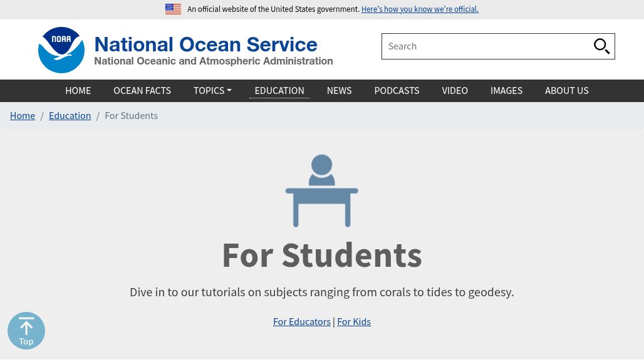This screenshot has height=362, width=644.
Task: Navigate to OCEAN FACTS
Action: pos(142,90)
